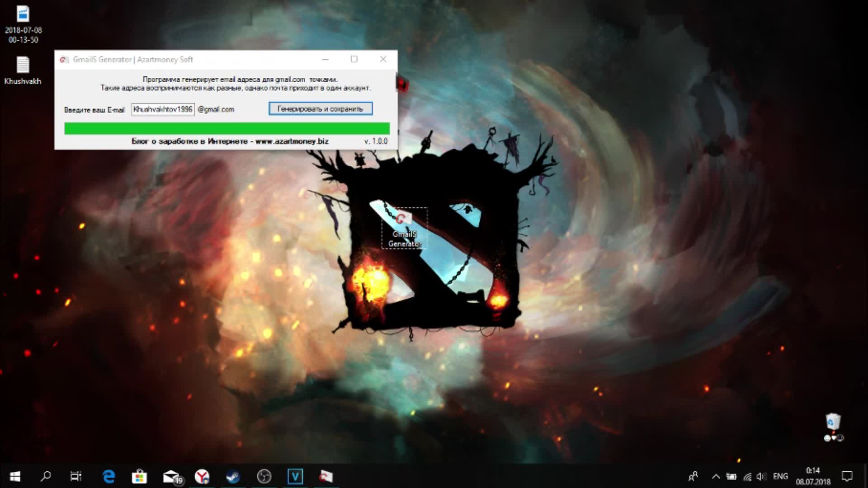Open the blue V app in taskbar

point(295,476)
